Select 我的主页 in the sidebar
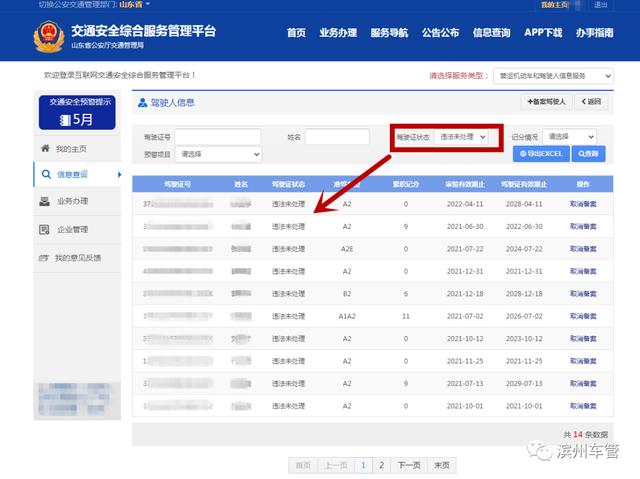Image resolution: width=640 pixels, height=479 pixels. (77, 149)
